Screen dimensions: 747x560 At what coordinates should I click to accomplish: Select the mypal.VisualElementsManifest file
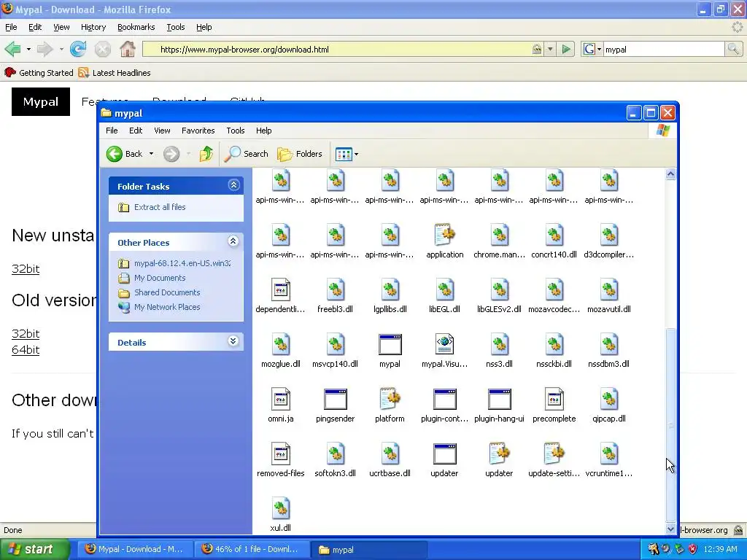point(444,351)
